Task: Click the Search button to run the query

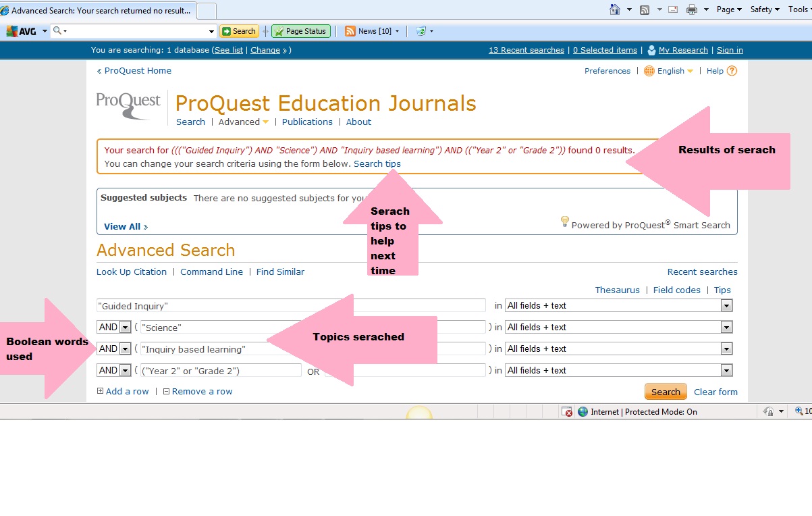Action: [665, 391]
